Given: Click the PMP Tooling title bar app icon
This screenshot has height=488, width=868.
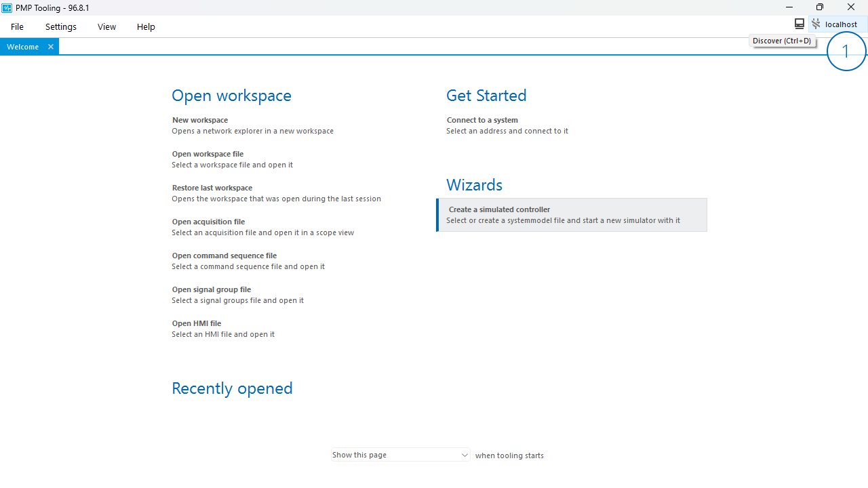Looking at the screenshot, I should click(x=7, y=7).
